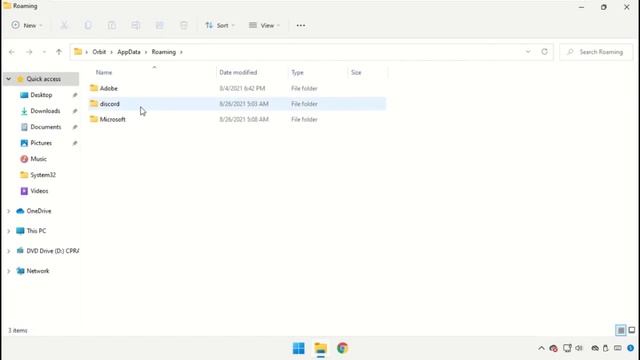Viewport: 640px width, 360px height.
Task: Click the Rename icon in toolbar
Action: click(x=136, y=25)
